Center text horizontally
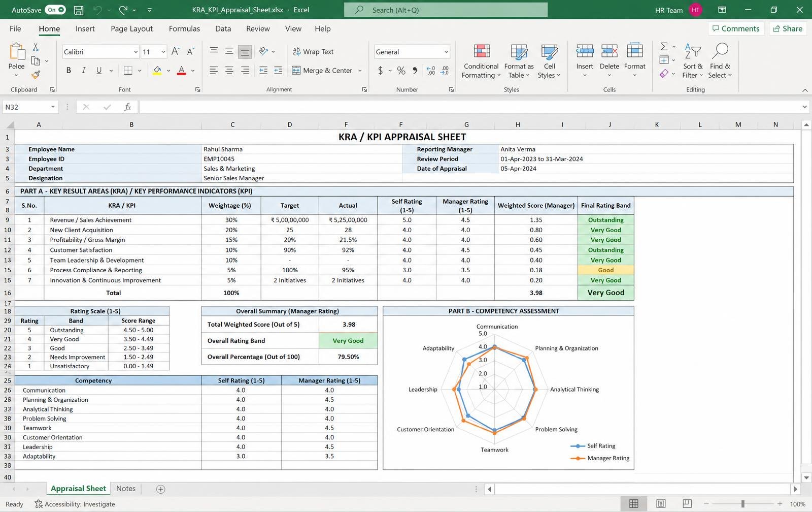This screenshot has width=812, height=512. pyautogui.click(x=229, y=71)
